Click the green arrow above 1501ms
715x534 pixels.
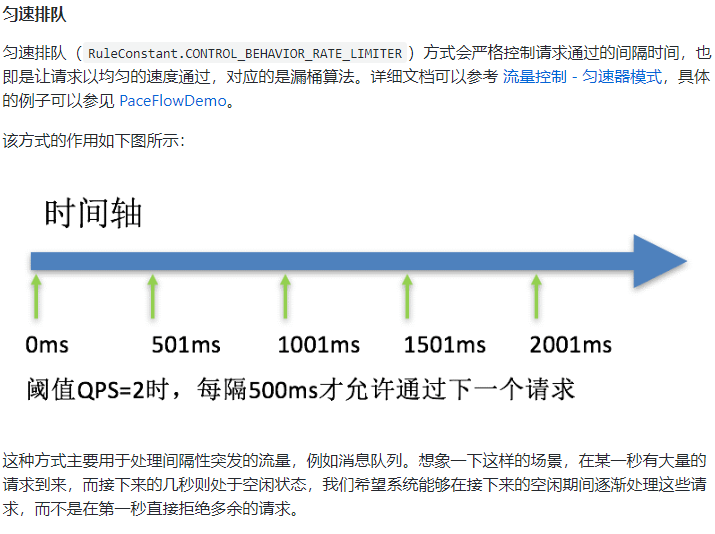pyautogui.click(x=407, y=296)
